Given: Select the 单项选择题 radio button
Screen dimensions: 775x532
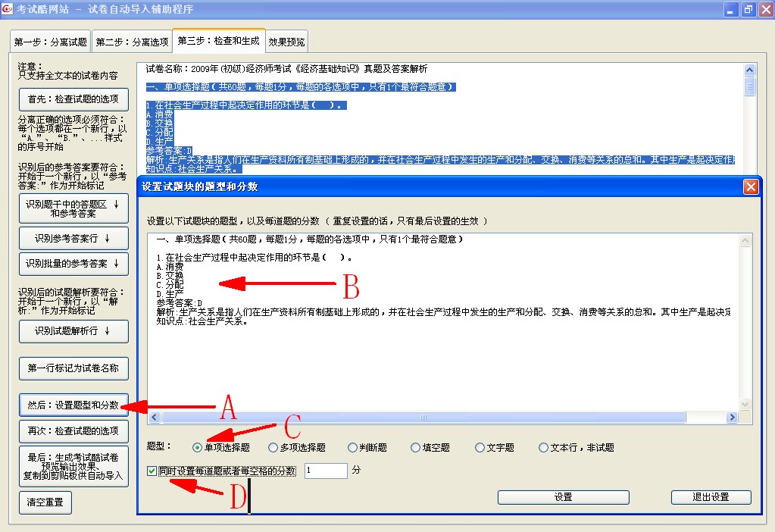Looking at the screenshot, I should [198, 448].
